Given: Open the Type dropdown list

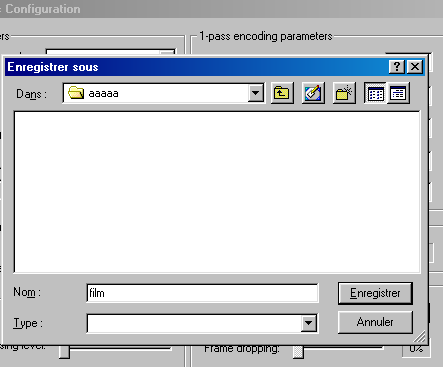Looking at the screenshot, I should pyautogui.click(x=309, y=323).
